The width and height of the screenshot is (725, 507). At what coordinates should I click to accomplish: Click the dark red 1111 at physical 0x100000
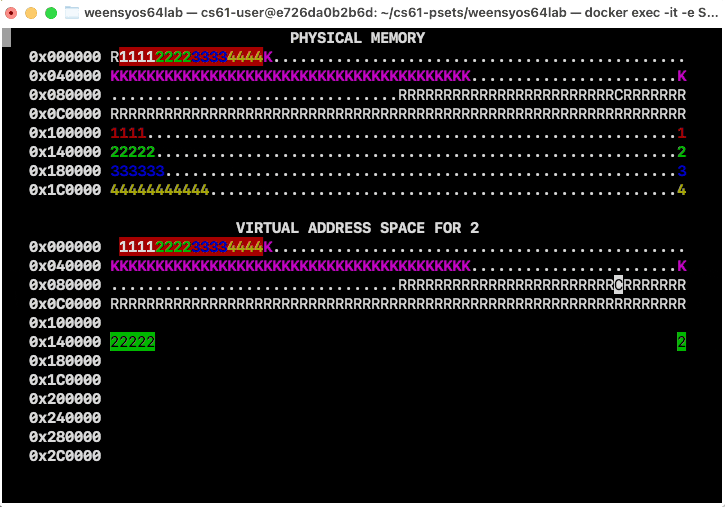128,133
